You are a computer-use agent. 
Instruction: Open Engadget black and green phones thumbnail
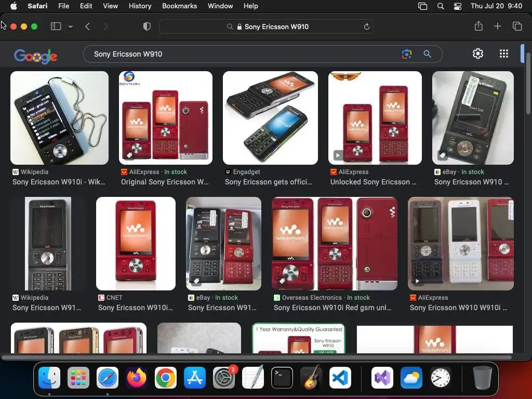click(270, 118)
